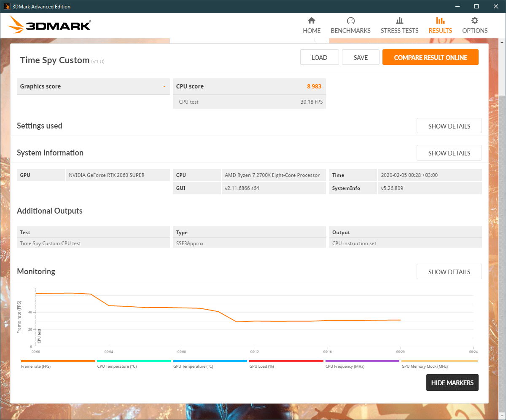Minimize the 3DMark window
The height and width of the screenshot is (420, 506).
tap(457, 6)
